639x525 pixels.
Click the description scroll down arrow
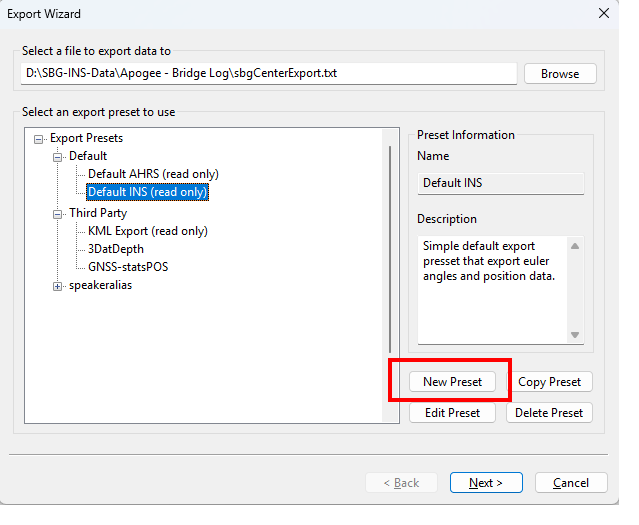(x=575, y=335)
